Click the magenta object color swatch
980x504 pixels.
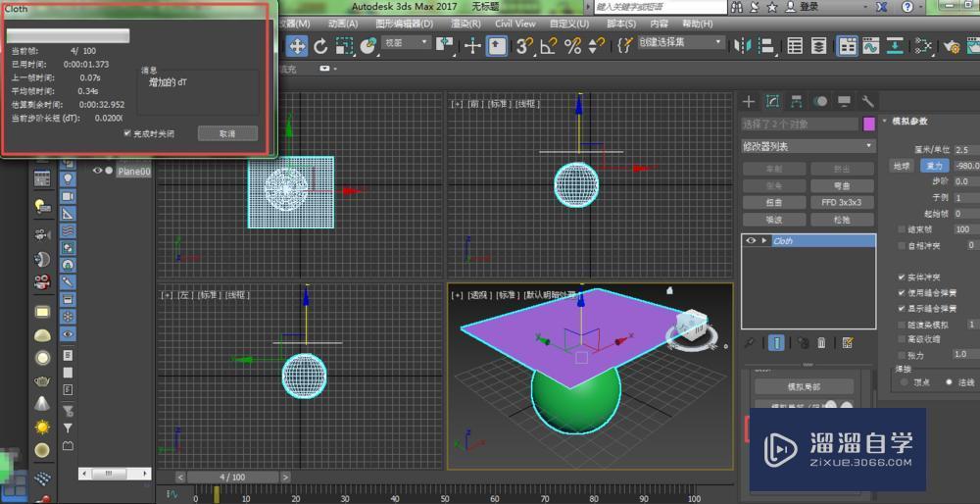[x=868, y=124]
